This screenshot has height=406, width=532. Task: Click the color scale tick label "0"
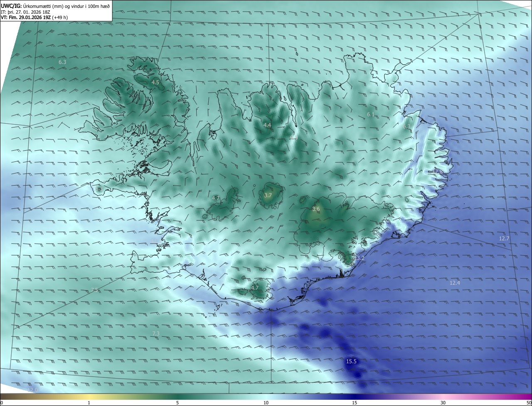(x=2, y=403)
